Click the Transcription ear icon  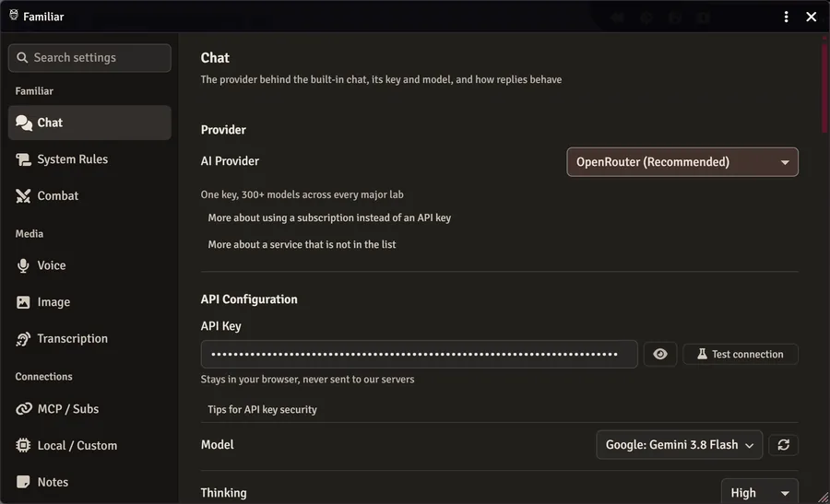click(23, 338)
